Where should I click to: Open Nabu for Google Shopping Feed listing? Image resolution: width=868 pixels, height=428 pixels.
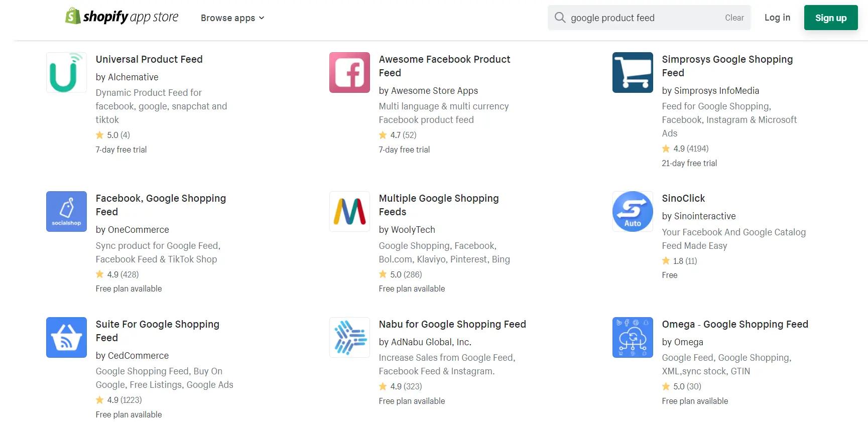452,324
